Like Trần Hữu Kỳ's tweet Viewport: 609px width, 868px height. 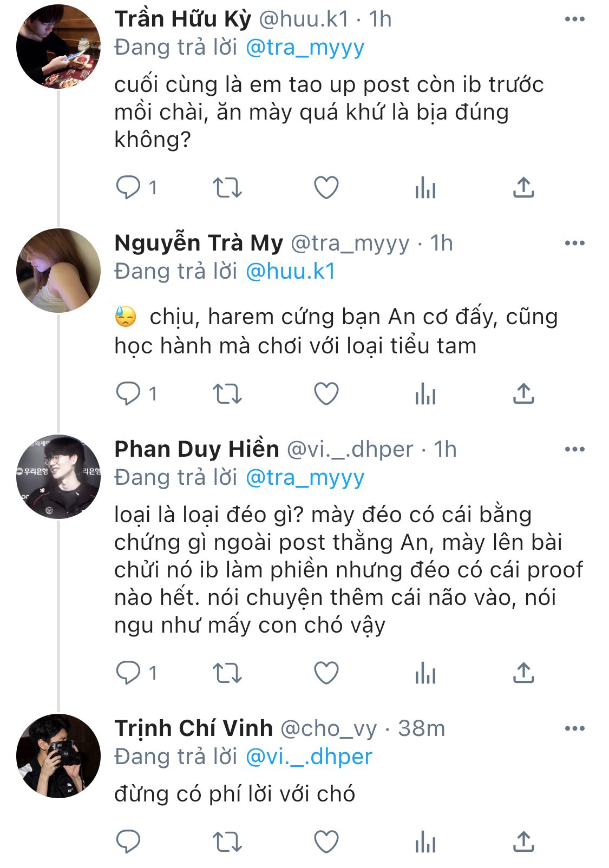click(326, 188)
